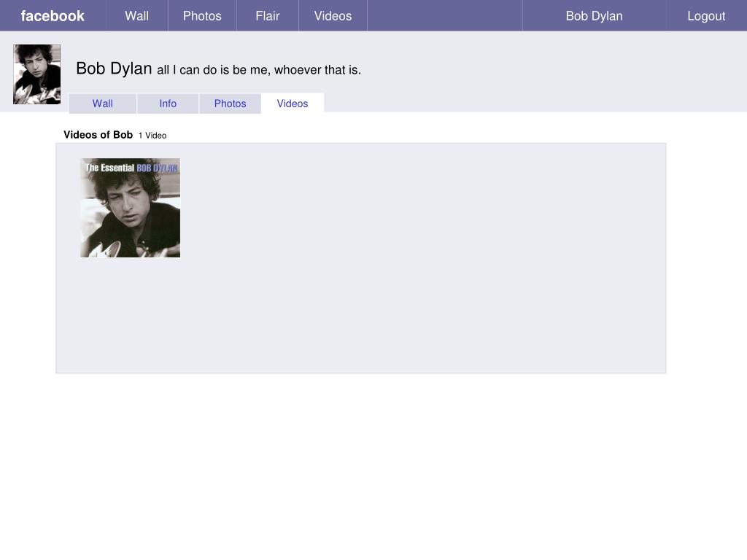Open Wall in the top navigation bar
Image resolution: width=747 pixels, height=560 pixels.
pyautogui.click(x=136, y=16)
